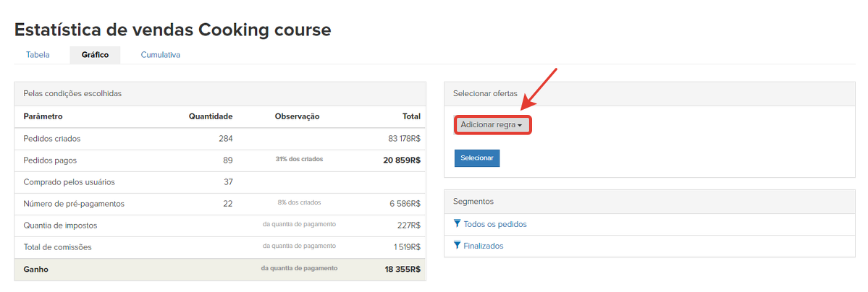Image resolution: width=868 pixels, height=292 pixels.
Task: Switch to the Tabela tab
Action: coord(38,55)
